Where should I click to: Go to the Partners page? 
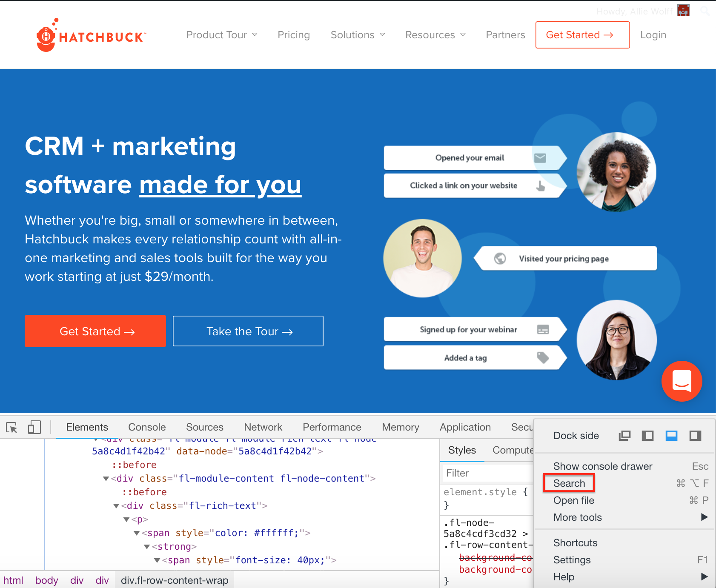tap(505, 35)
